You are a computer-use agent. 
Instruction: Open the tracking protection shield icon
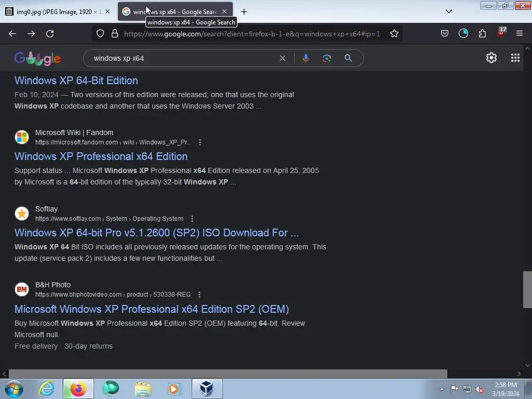pyautogui.click(x=100, y=34)
